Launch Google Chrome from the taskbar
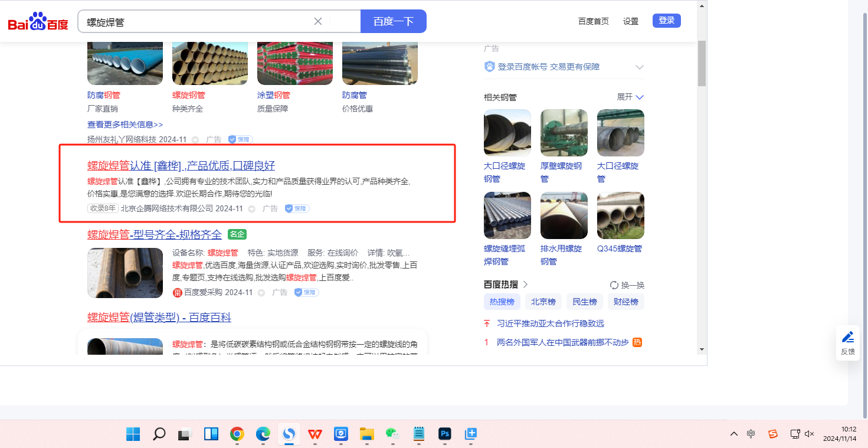 (237, 434)
